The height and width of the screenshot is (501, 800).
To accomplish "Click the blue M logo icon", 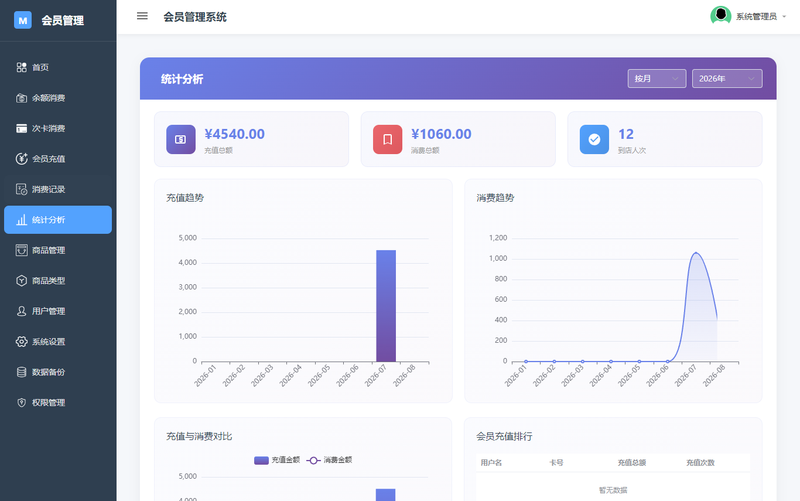I will [x=22, y=20].
